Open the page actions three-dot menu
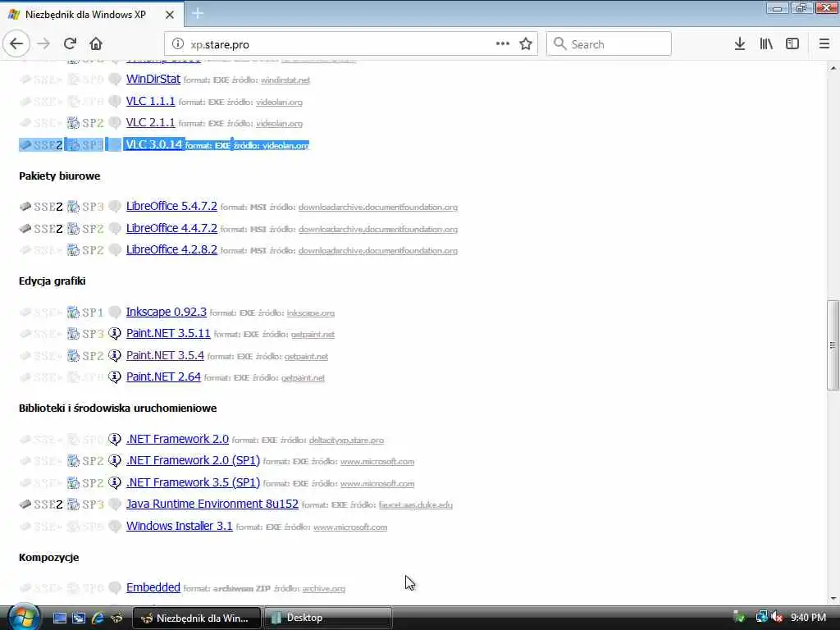Image resolution: width=840 pixels, height=630 pixels. pyautogui.click(x=503, y=44)
